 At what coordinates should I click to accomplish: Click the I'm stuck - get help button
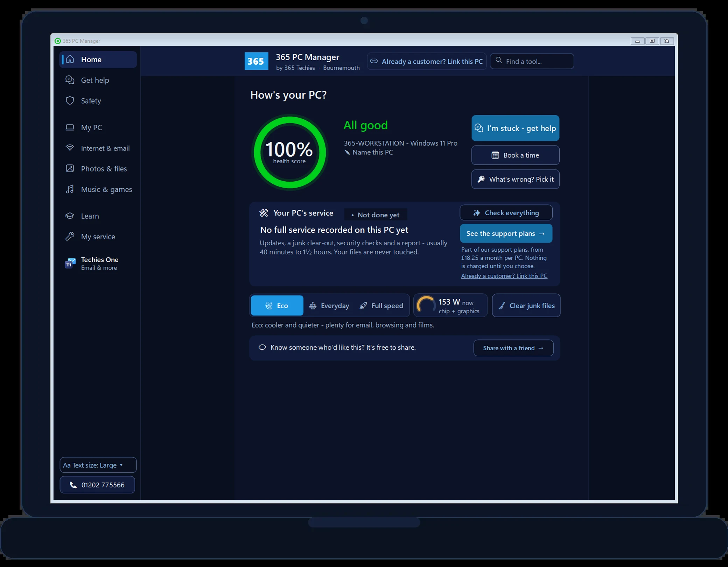pos(515,128)
